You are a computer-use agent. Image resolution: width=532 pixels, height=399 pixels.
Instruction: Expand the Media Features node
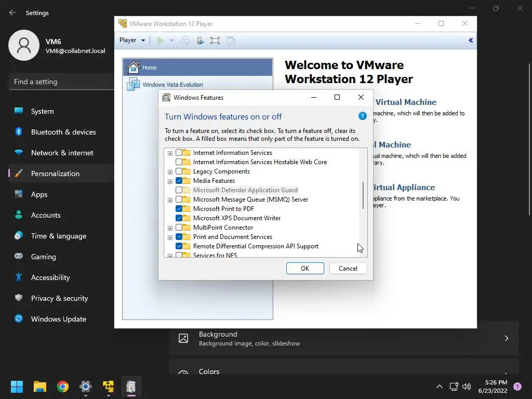[x=170, y=181]
